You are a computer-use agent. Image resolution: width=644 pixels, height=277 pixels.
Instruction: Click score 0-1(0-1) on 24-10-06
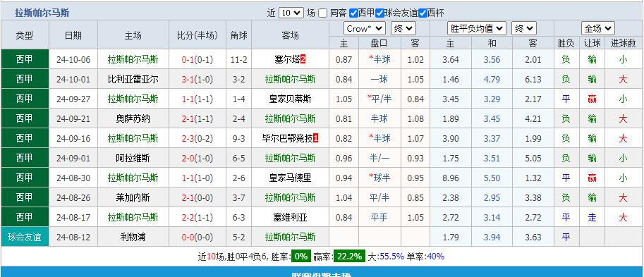click(x=197, y=59)
